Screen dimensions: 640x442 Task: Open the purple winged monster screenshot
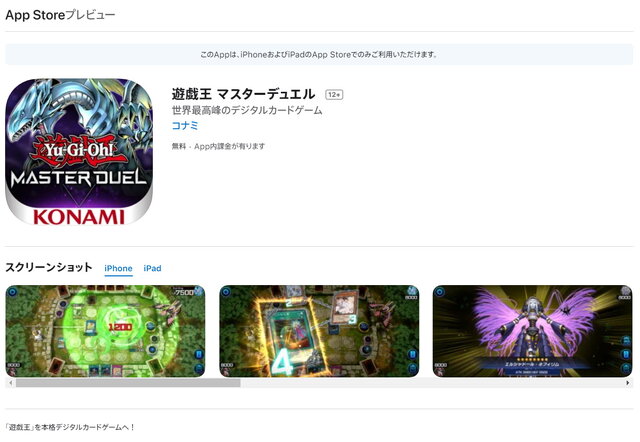click(533, 331)
